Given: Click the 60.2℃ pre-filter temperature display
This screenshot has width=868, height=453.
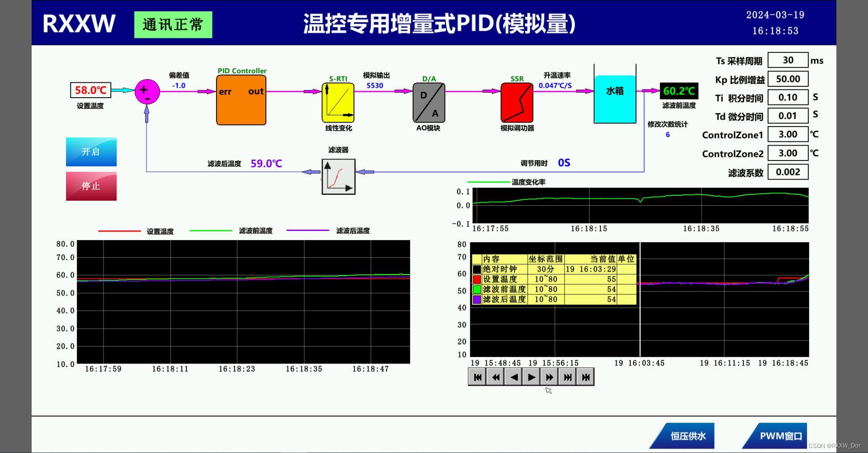Looking at the screenshot, I should point(679,91).
